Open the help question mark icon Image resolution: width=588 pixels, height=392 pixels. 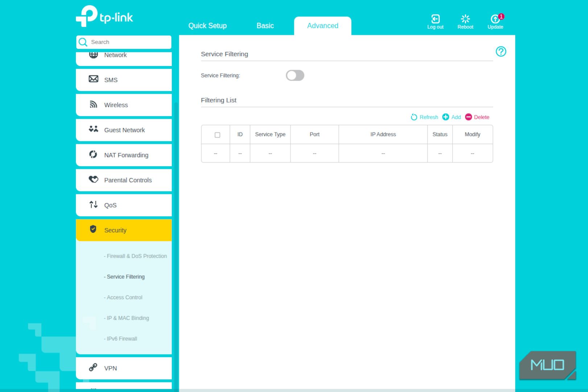[x=501, y=52]
